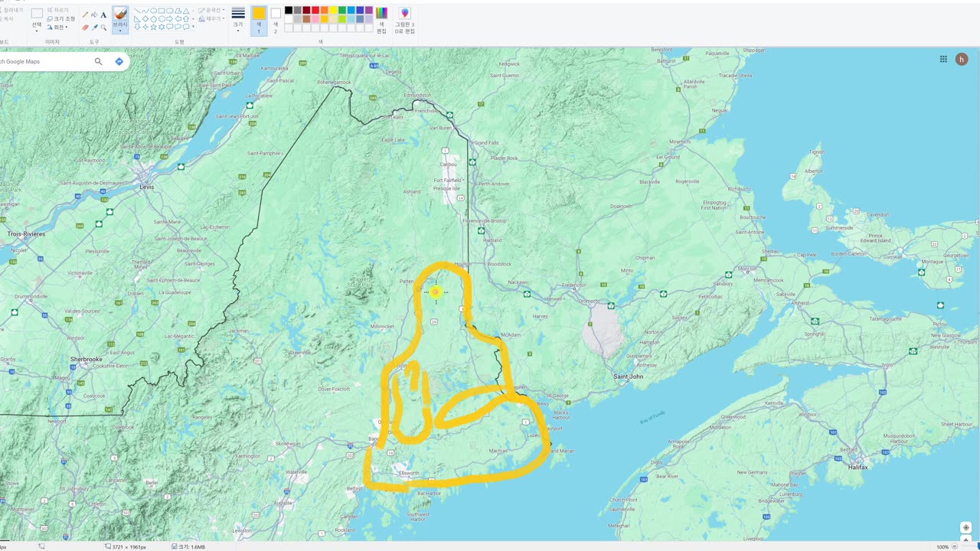Select the Color picker eyedropper tool
Viewport: 980px width, 551px height.
click(94, 28)
